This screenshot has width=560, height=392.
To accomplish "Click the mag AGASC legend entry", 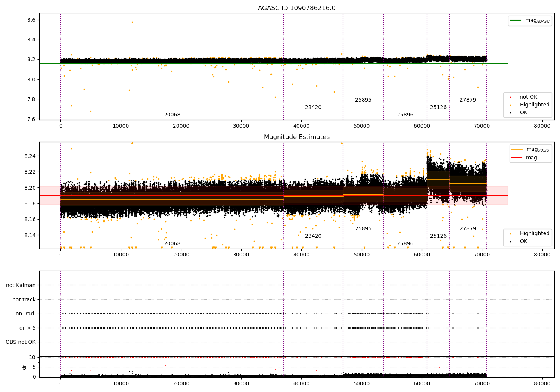I will click(x=530, y=21).
